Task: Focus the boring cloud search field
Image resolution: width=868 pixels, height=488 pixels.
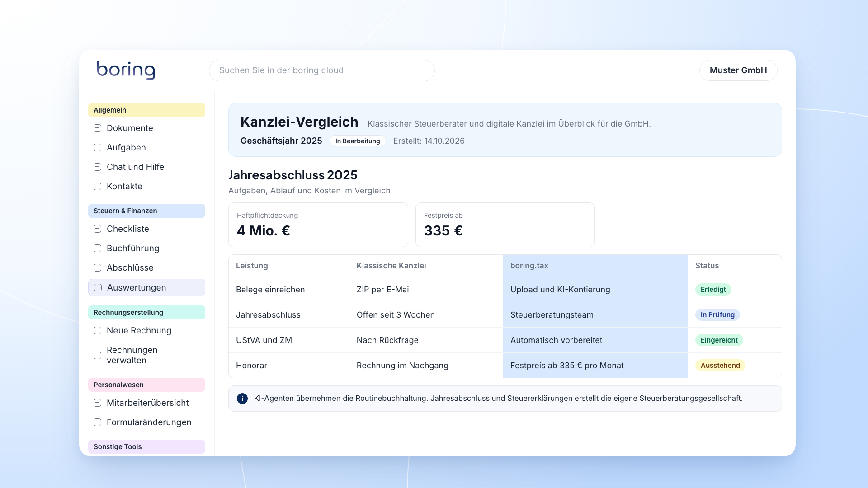Action: [321, 70]
